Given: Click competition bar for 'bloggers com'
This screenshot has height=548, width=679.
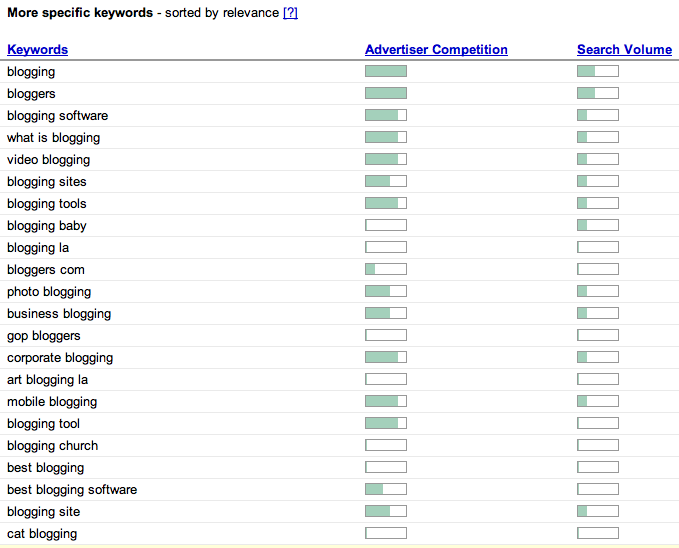Looking at the screenshot, I should (x=386, y=269).
